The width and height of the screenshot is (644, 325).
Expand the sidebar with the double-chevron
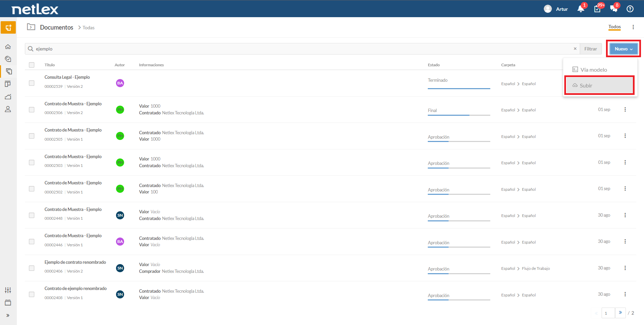[x=8, y=315]
